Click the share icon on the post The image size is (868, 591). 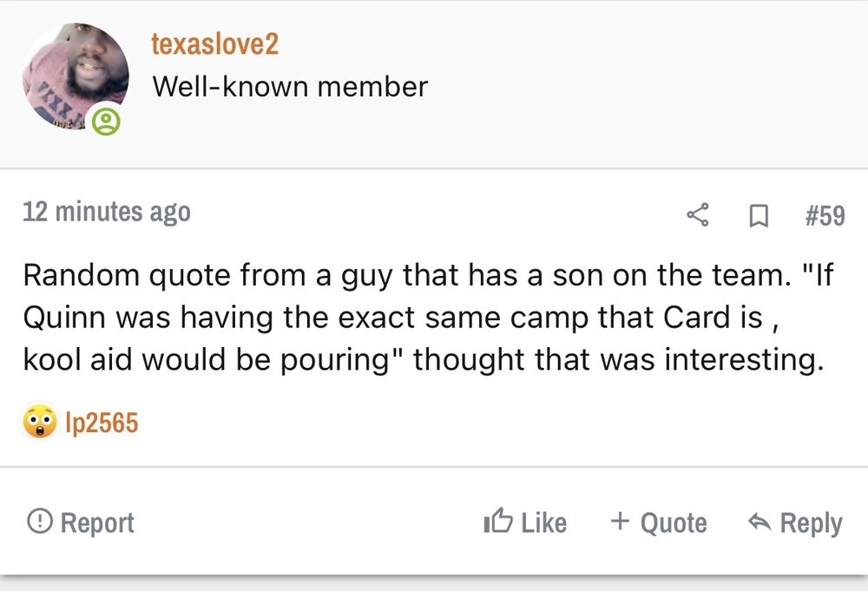pos(698,213)
